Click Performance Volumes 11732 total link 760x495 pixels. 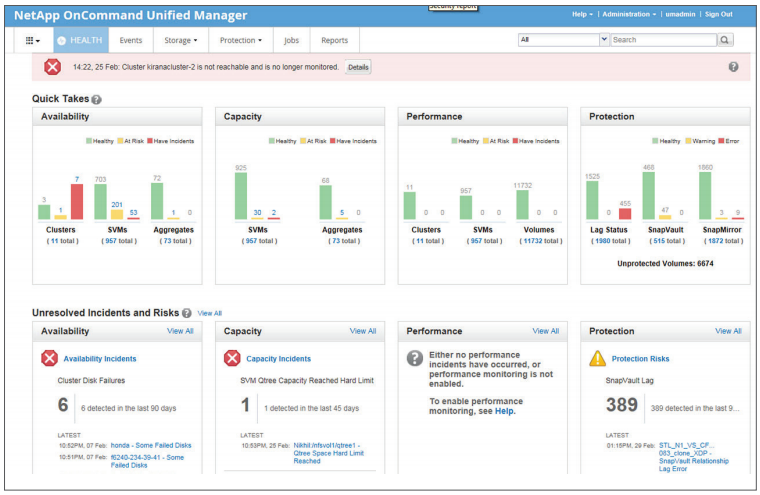point(541,241)
